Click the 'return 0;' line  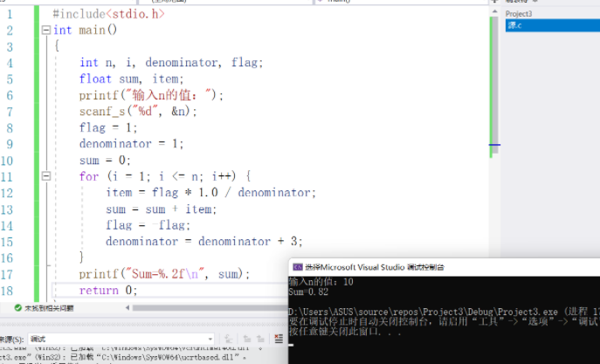point(108,290)
